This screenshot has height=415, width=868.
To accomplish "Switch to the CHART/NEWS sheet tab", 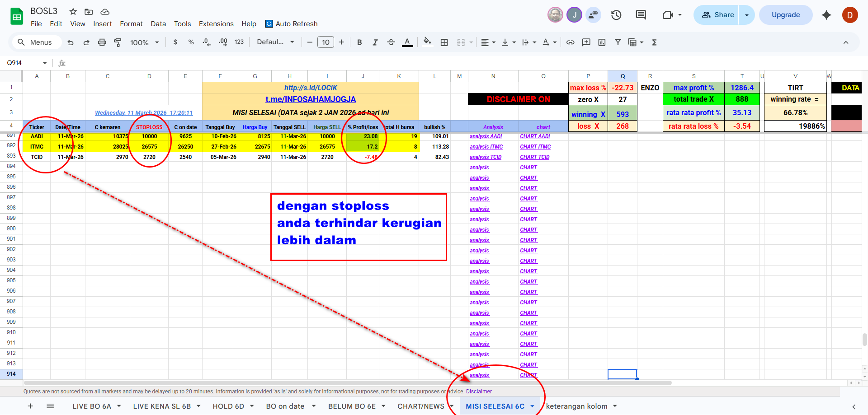I will pyautogui.click(x=420, y=406).
